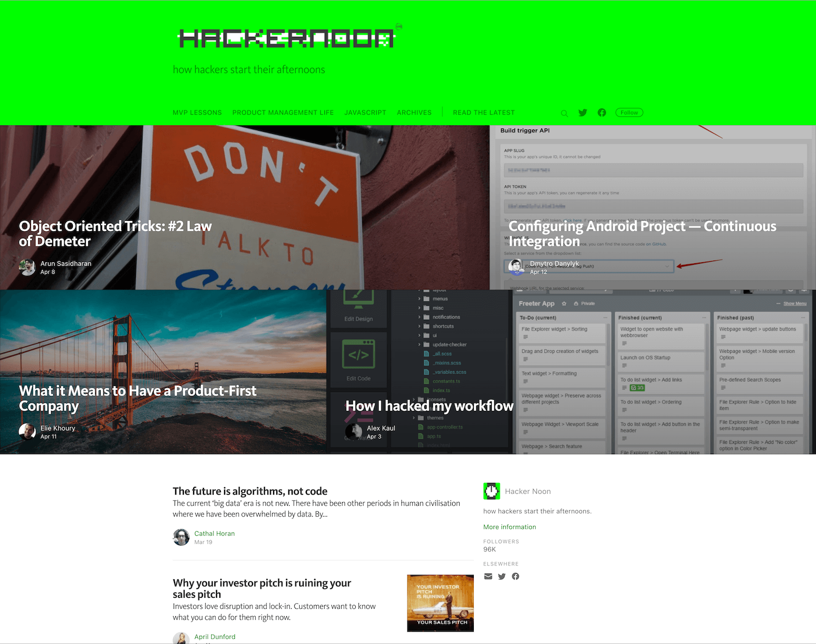Screen dimensions: 816x644
Task: Click the Mar 19 date under Cathal Horan
Action: (203, 542)
